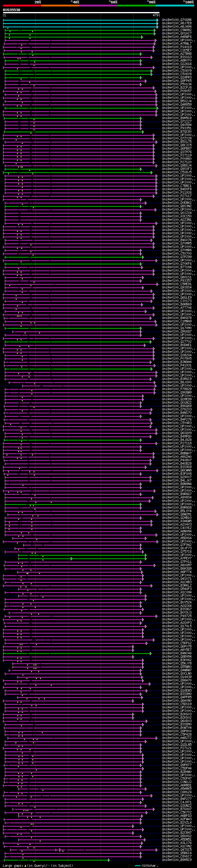Click the white query sequence bar
The height and width of the screenshot is (868, 197).
(81, 13)
